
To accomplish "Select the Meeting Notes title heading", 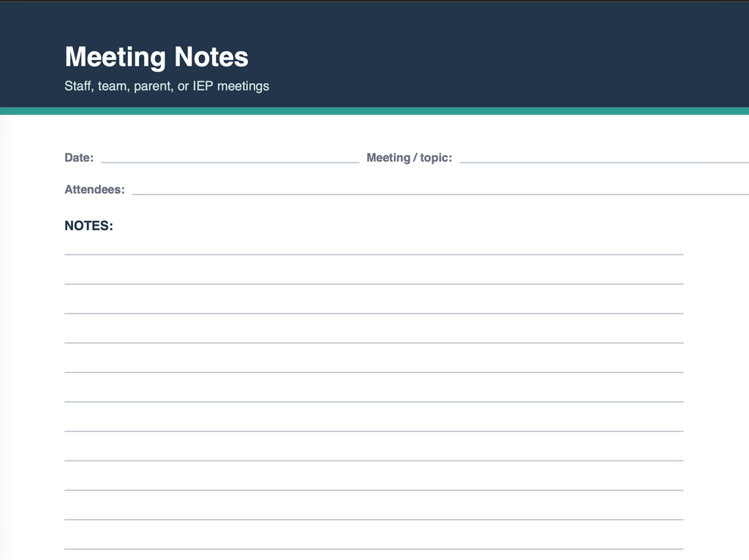I will coord(157,57).
